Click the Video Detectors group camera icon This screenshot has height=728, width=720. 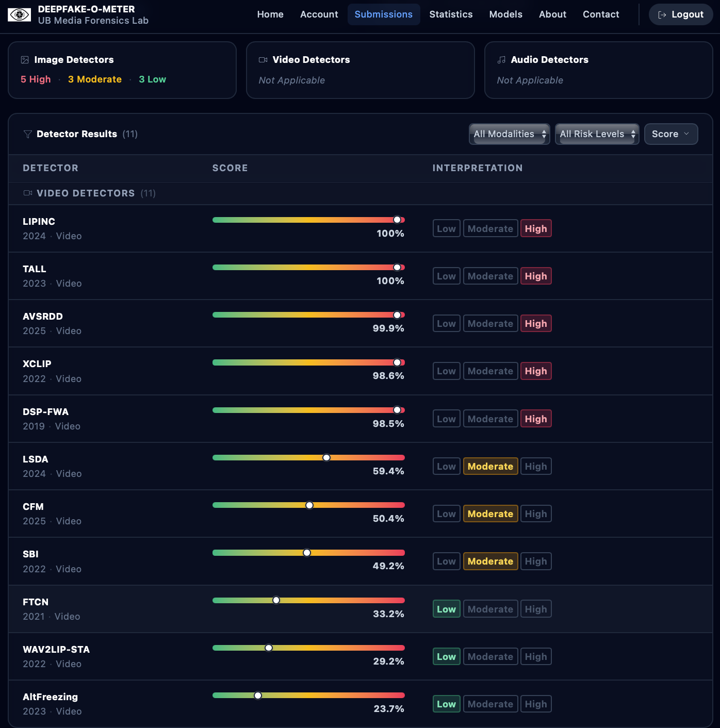28,193
